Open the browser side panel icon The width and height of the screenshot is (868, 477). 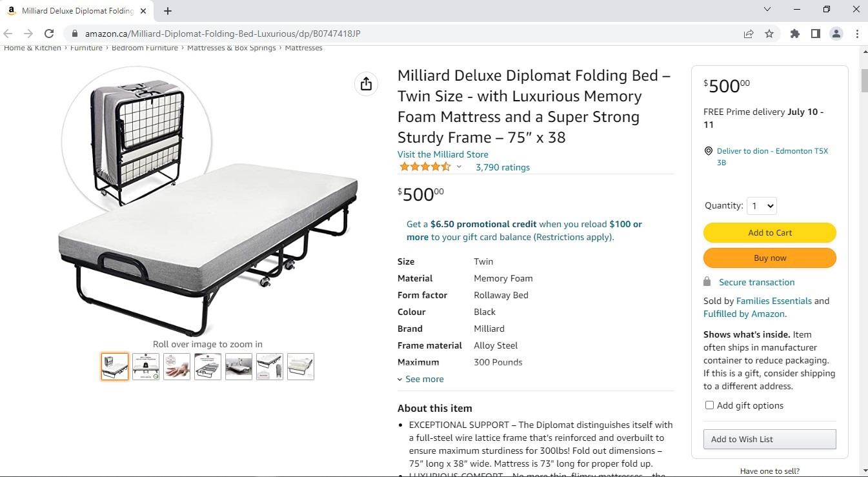tap(816, 34)
